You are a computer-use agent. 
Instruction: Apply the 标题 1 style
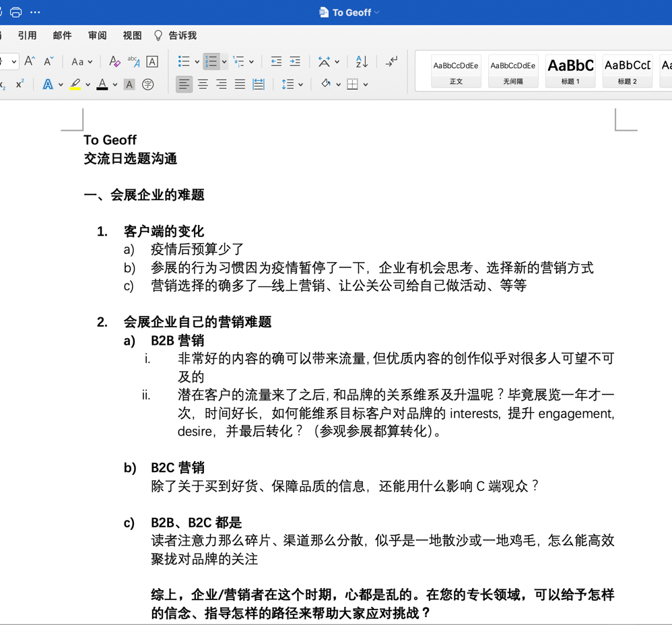(x=570, y=71)
